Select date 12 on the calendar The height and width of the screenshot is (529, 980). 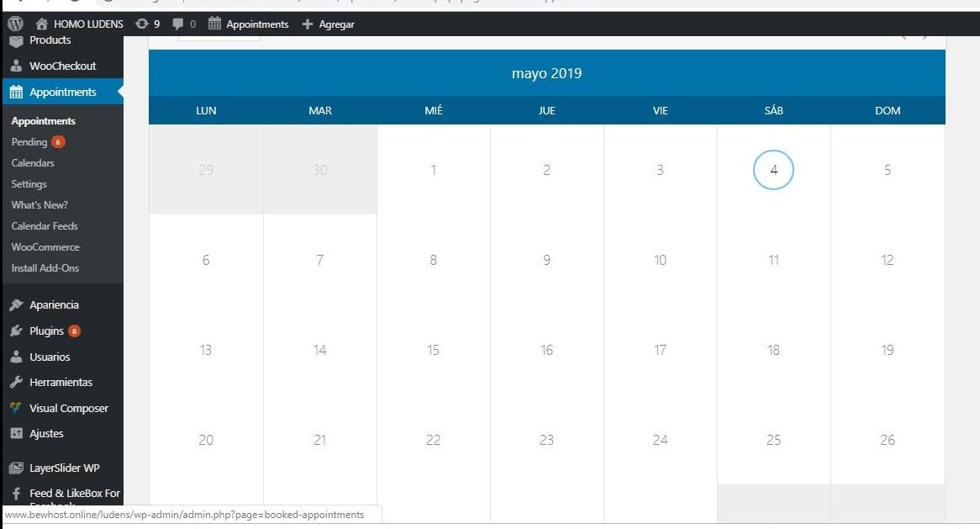click(888, 260)
